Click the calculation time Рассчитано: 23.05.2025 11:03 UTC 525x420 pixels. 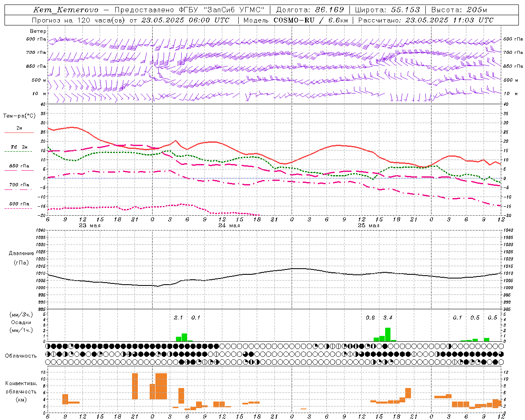(426, 20)
